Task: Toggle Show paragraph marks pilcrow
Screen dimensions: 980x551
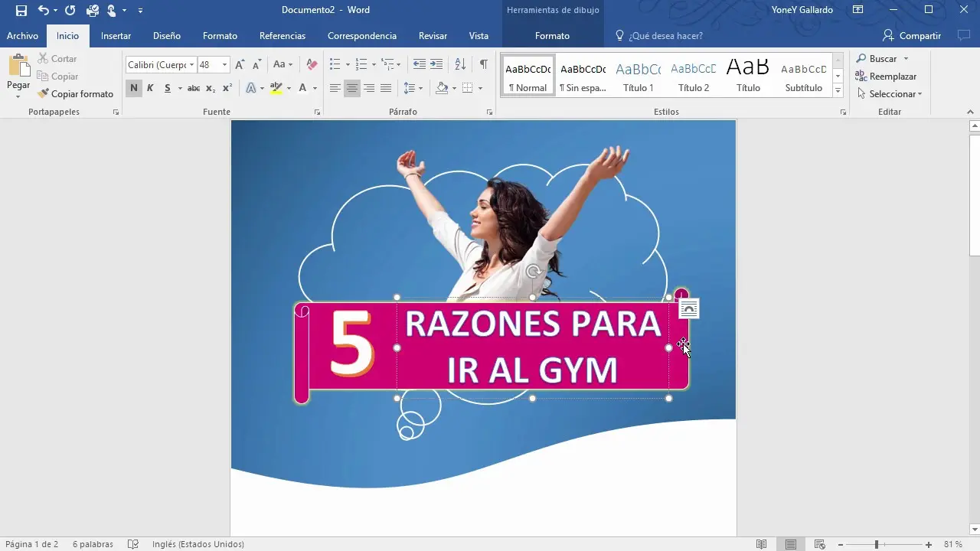Action: (x=483, y=65)
